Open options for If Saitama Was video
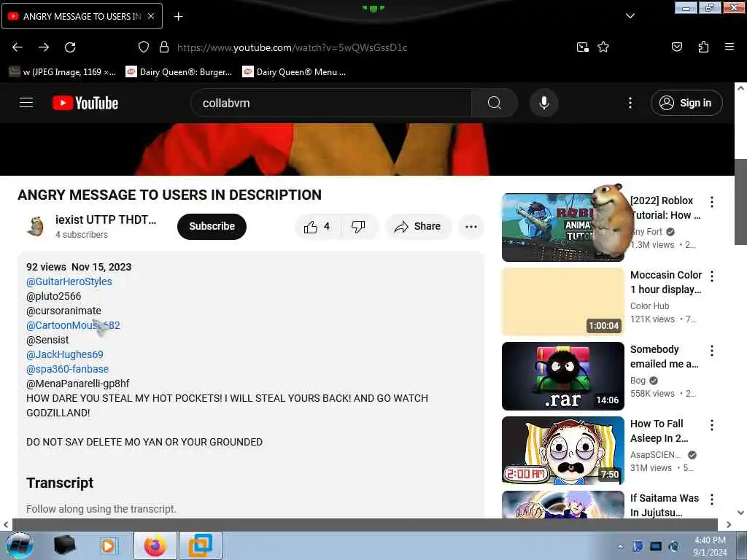 tap(712, 499)
